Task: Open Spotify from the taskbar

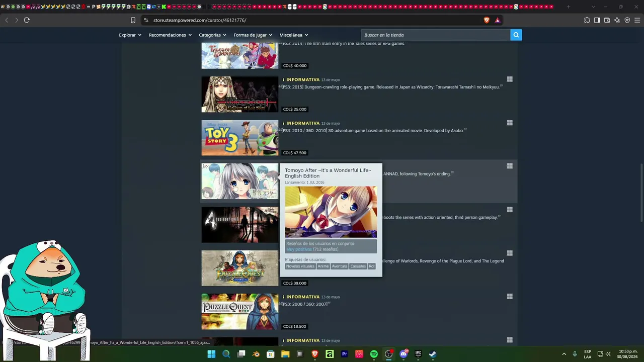Action: (374, 354)
